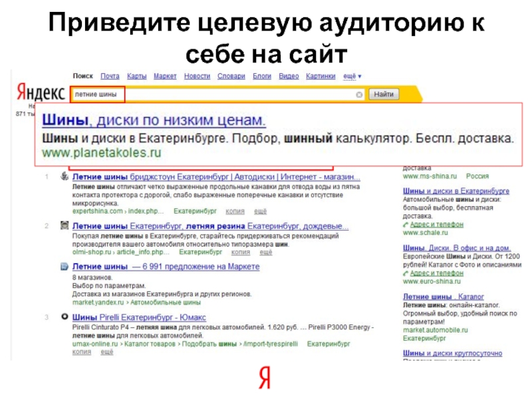Screen dimensions: 532x399
Task: Switch to the Новости tab
Action: [197, 76]
